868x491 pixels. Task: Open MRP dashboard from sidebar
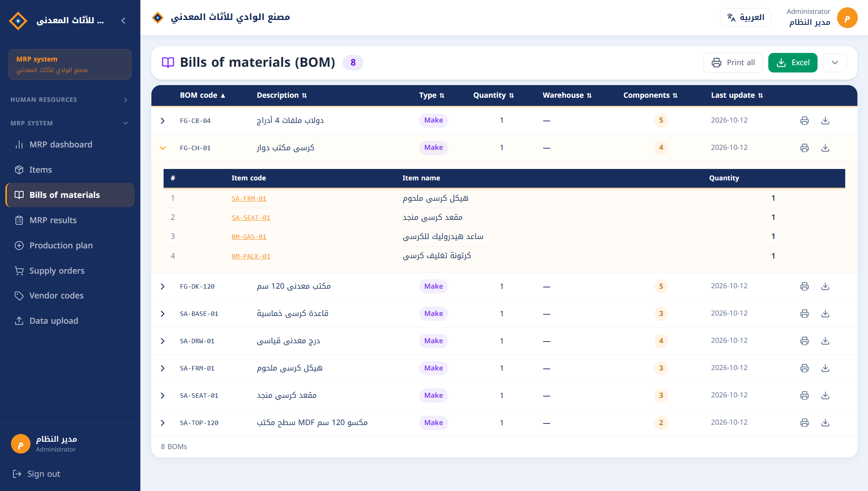[70, 145]
